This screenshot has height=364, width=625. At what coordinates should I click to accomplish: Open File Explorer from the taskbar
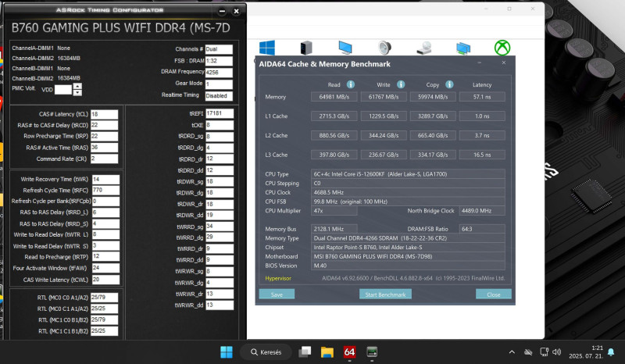(x=327, y=352)
